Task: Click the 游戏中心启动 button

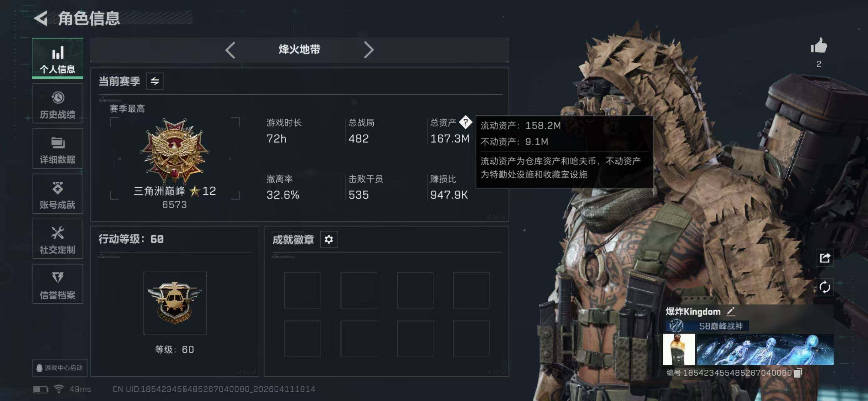Action: pyautogui.click(x=60, y=368)
